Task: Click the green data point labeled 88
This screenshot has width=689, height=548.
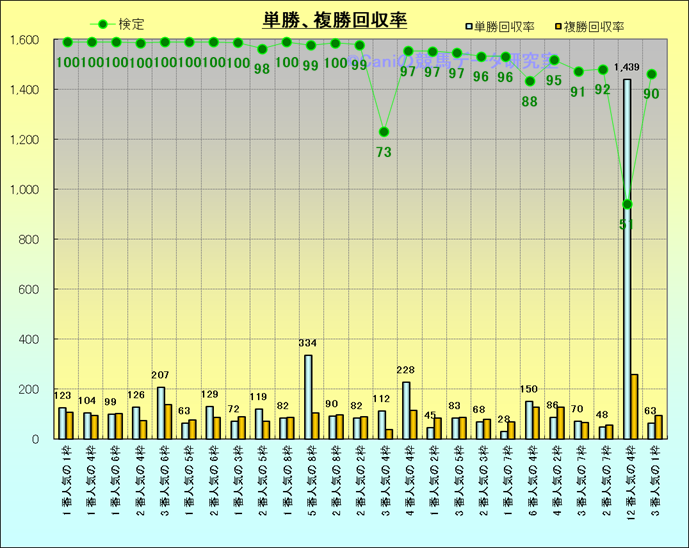Action: click(x=530, y=81)
